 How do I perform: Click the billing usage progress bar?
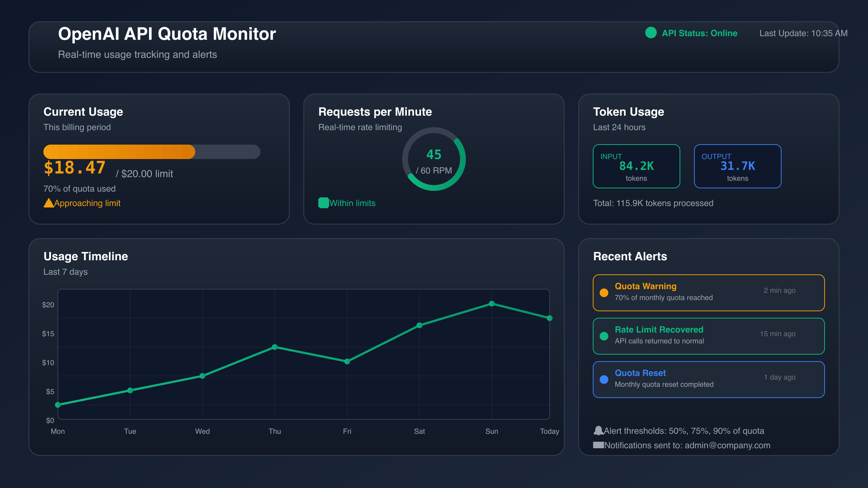[x=152, y=152]
